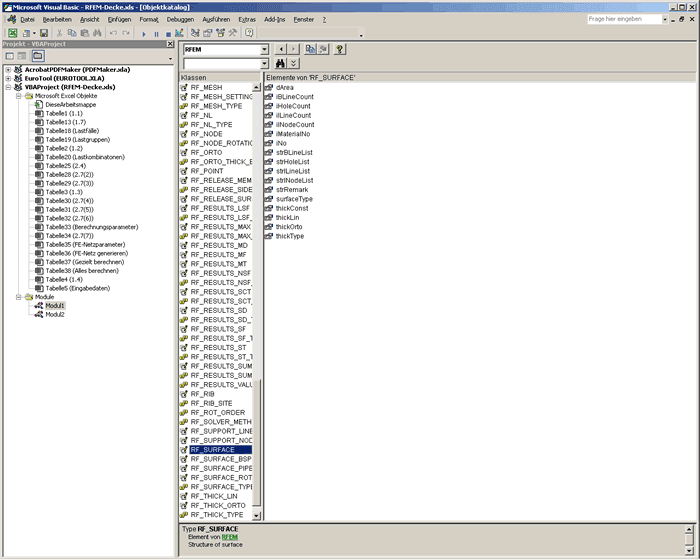Screen dimensions: 700x560
Task: Open Object Browser help question mark
Action: point(339,49)
